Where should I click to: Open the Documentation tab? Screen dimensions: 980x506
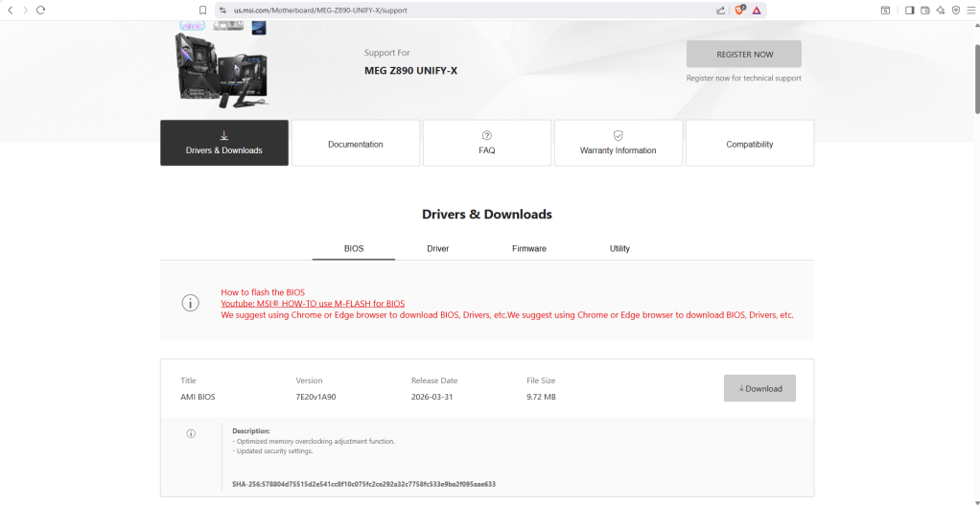tap(356, 143)
